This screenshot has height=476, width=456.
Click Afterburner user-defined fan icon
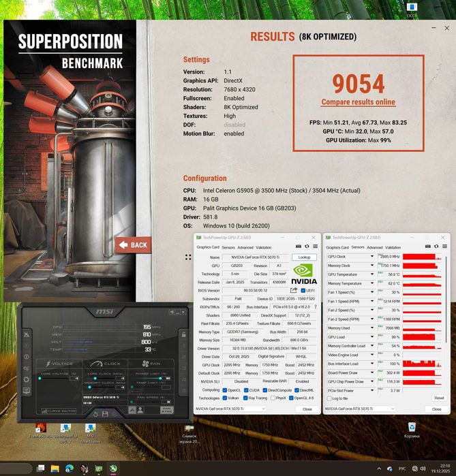click(x=140, y=410)
